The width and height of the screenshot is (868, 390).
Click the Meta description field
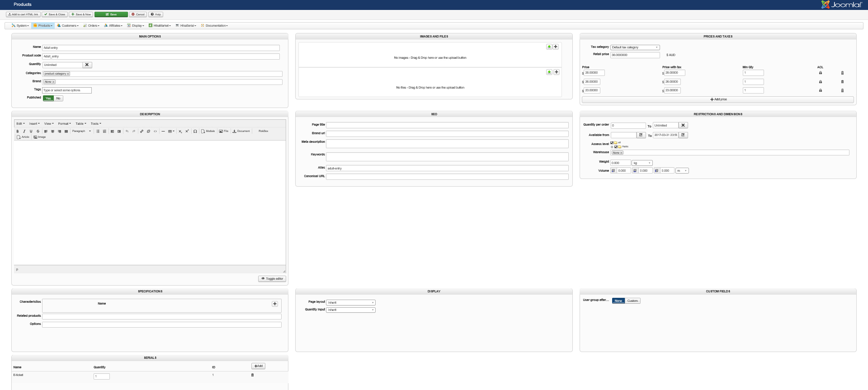coord(447,144)
